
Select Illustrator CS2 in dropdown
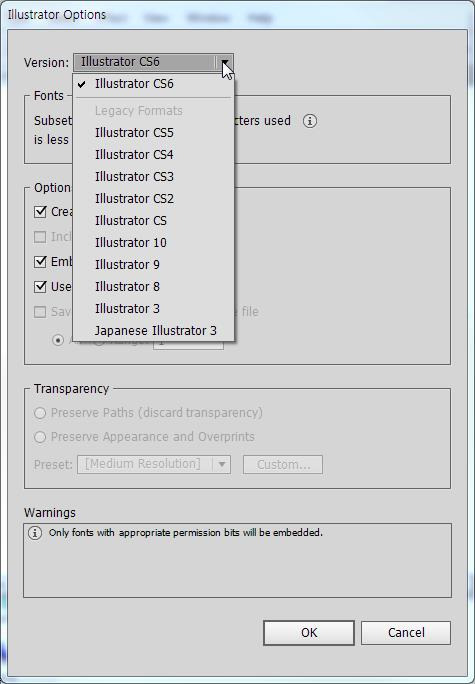tap(153, 199)
